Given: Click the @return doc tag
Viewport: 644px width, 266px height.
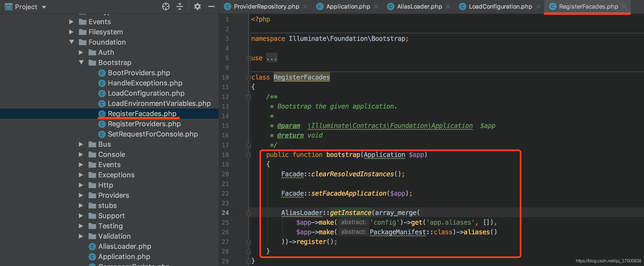Looking at the screenshot, I should [x=290, y=135].
